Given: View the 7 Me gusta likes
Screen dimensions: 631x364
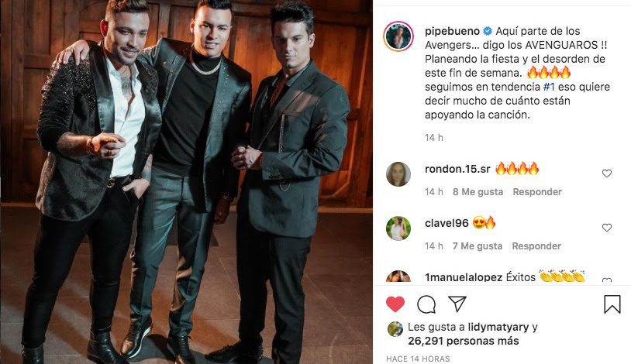Looking at the screenshot, I should click(x=478, y=246).
